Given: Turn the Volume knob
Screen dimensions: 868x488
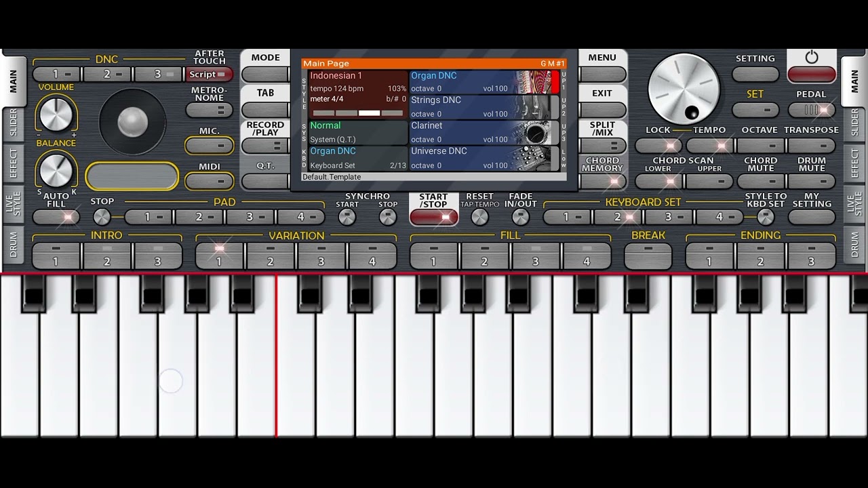Looking at the screenshot, I should [56, 113].
